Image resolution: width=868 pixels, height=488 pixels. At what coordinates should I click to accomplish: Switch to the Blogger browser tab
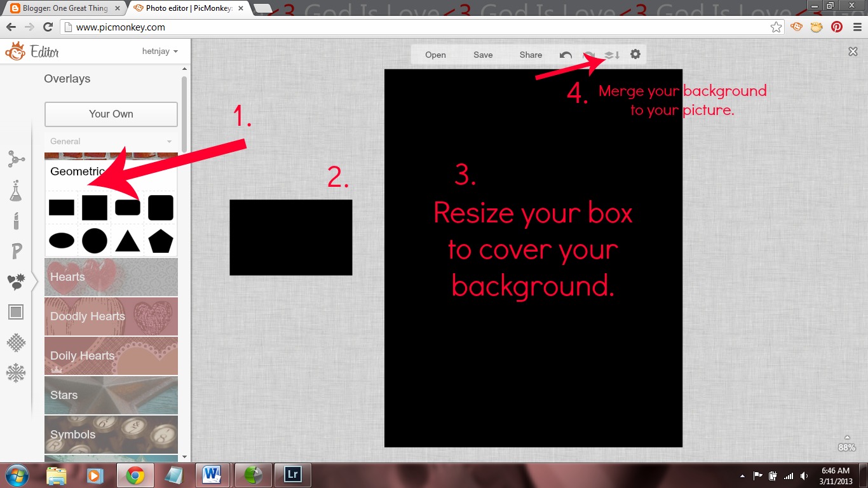[65, 9]
